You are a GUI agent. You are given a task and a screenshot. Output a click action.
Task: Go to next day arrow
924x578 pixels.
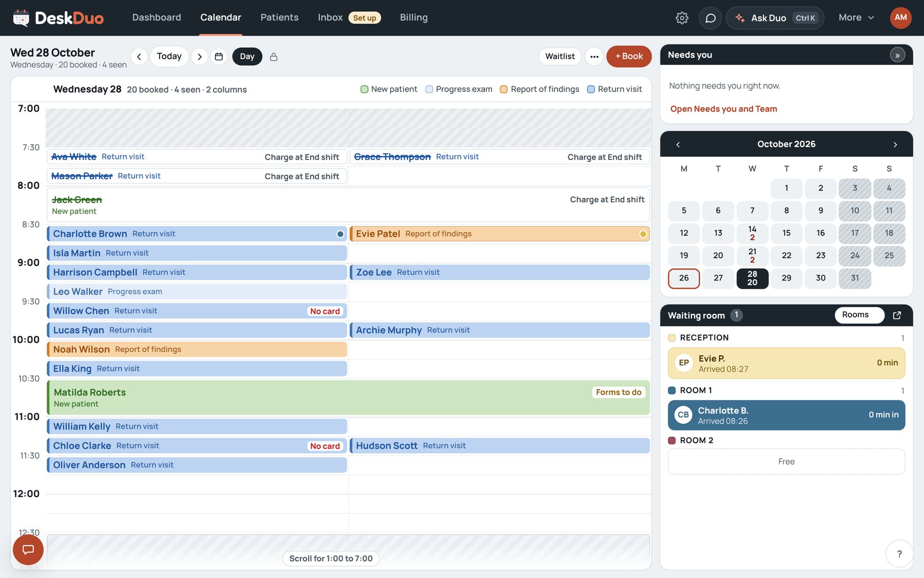click(x=200, y=57)
